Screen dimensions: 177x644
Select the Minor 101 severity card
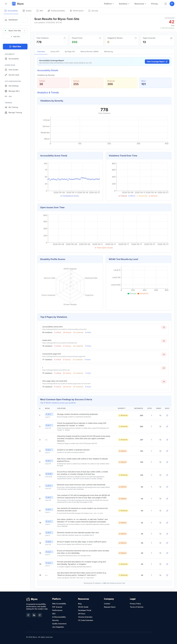[x=155, y=83]
